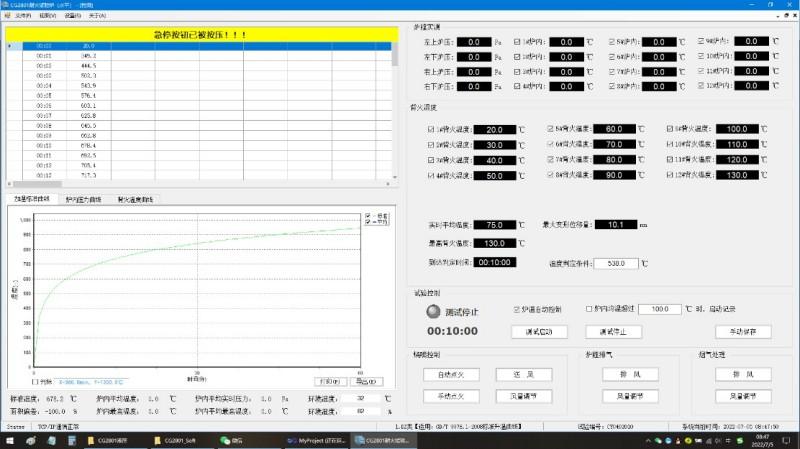Focus the ambient humidity field showing 82

(361, 411)
